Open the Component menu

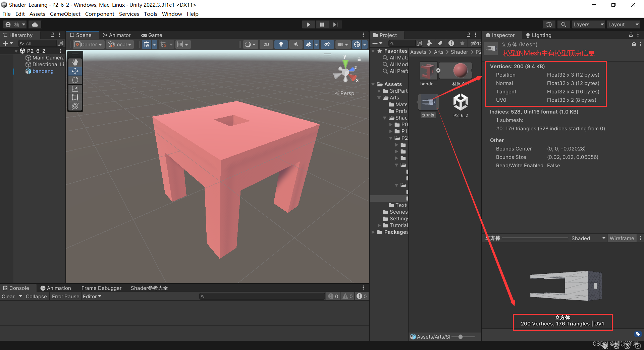[x=100, y=14]
